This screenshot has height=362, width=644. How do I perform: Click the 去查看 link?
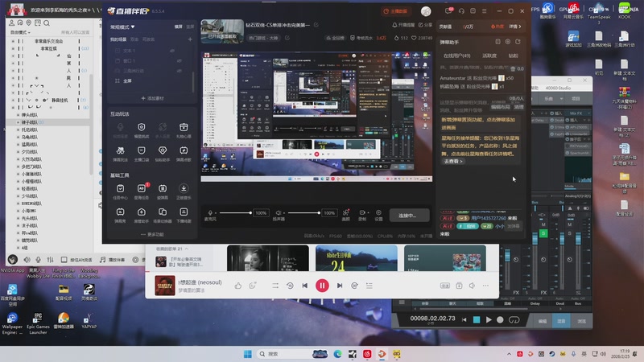tap(453, 162)
